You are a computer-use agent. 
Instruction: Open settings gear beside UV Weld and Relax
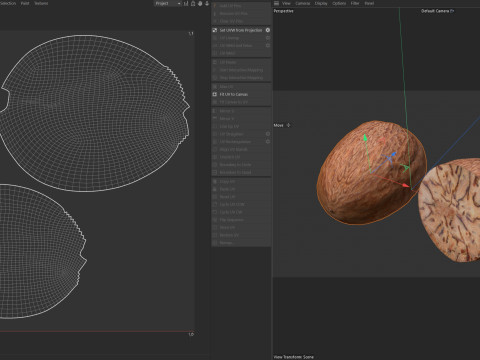pyautogui.click(x=268, y=46)
